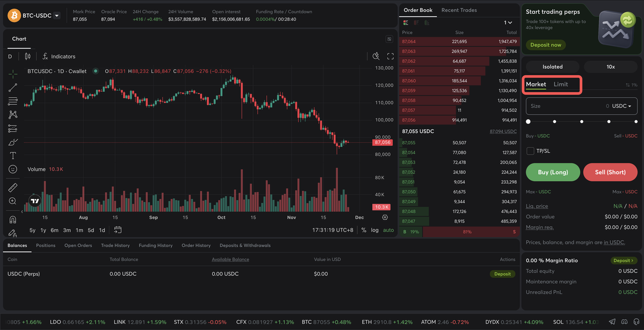644x330 pixels.
Task: Open the Open Orders tab
Action: (78, 246)
